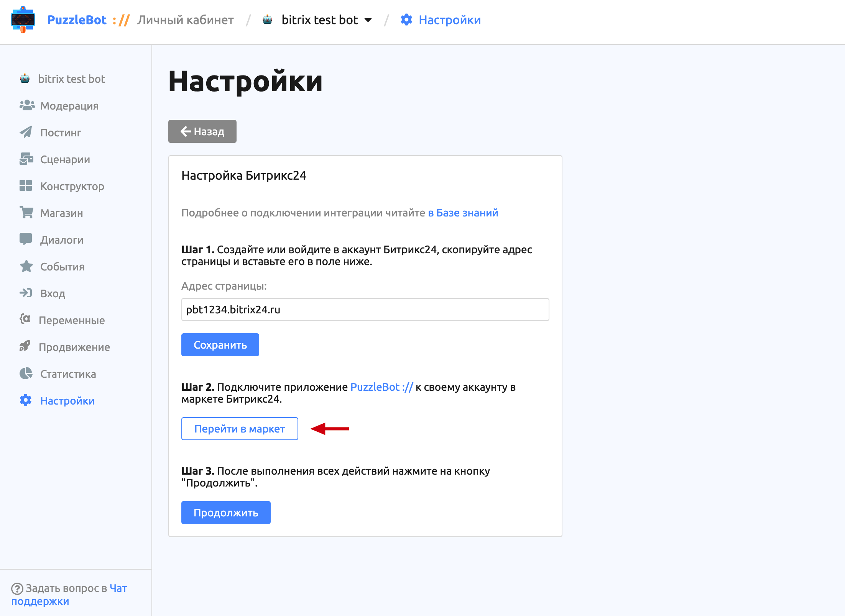This screenshot has height=616, width=845.
Task: Click the Сценарии icon in sidebar
Action: (x=26, y=159)
